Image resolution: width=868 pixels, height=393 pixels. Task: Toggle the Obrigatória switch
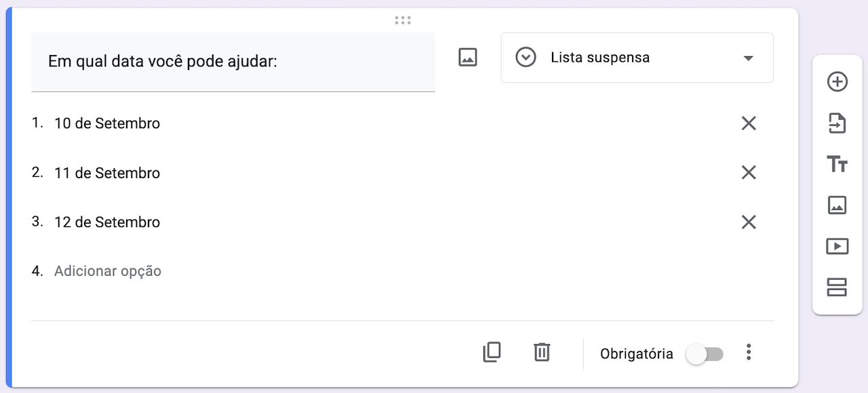(705, 354)
